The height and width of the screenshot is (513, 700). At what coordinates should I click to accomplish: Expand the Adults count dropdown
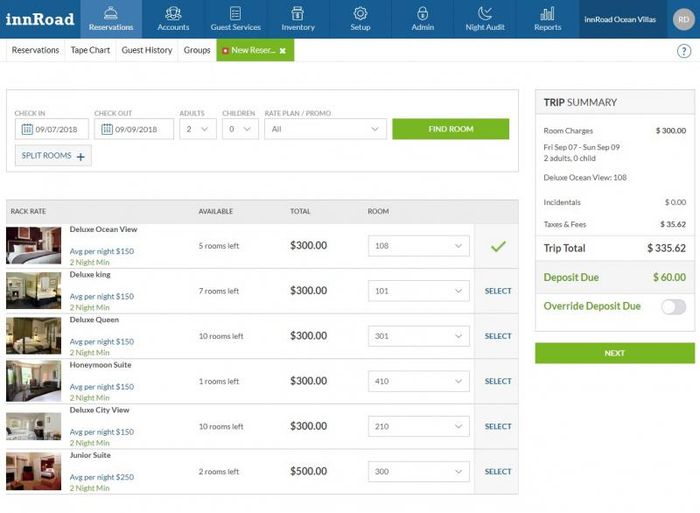coord(198,129)
